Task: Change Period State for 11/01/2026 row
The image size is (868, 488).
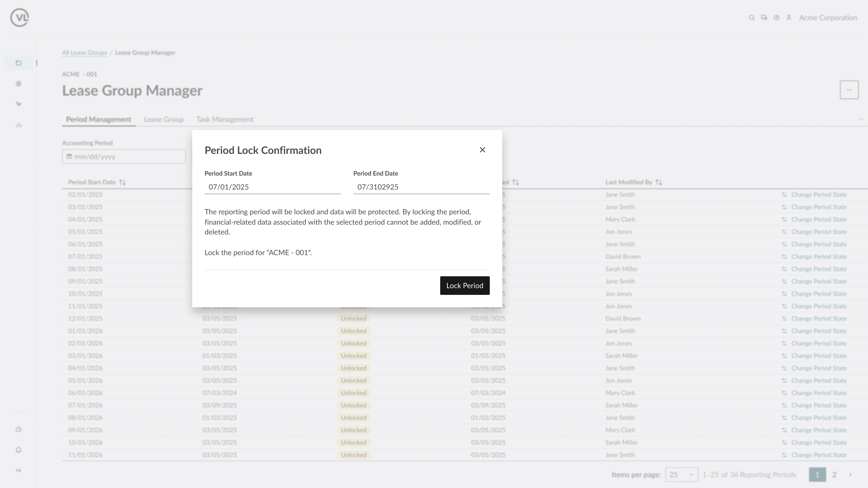Action: [819, 455]
